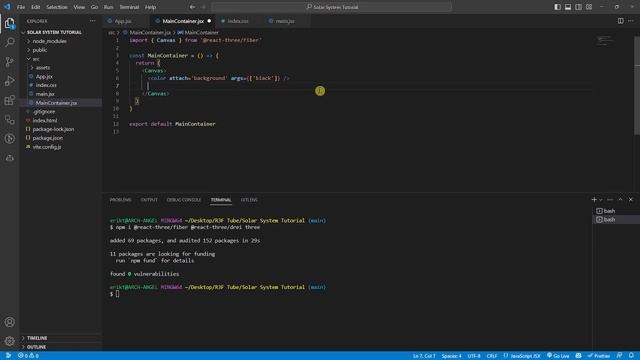
Task: Open terminal panel more actions ellipsis
Action: (610, 200)
